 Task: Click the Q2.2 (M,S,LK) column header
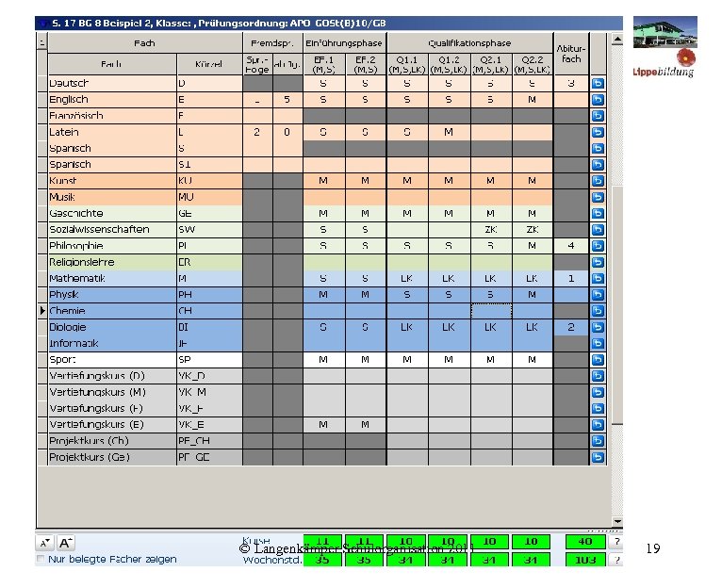point(533,64)
